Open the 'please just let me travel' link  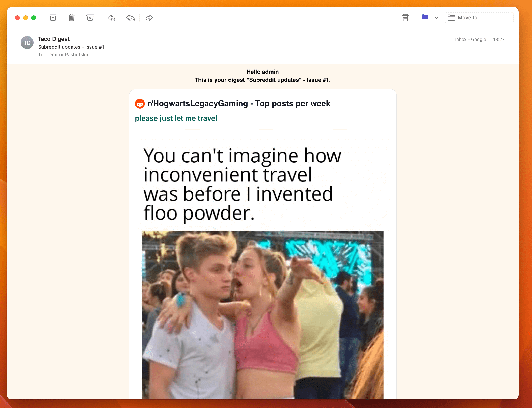176,118
